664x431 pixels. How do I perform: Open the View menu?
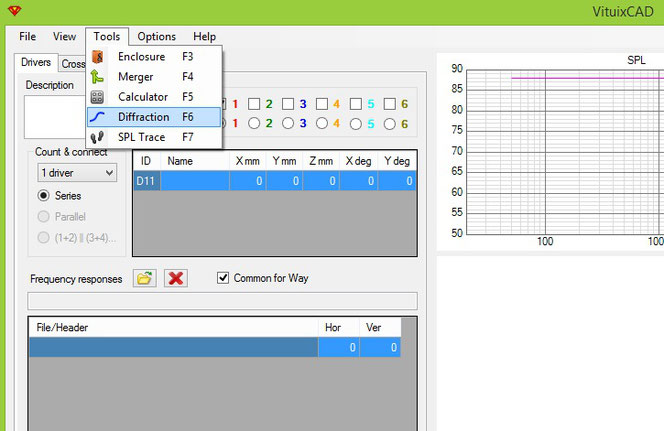pos(64,36)
